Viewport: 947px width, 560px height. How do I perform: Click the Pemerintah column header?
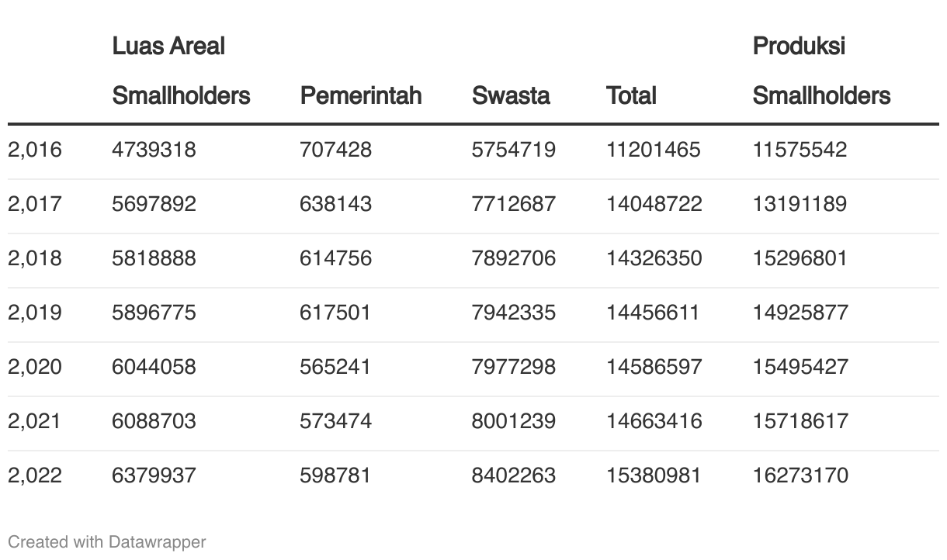(x=361, y=95)
